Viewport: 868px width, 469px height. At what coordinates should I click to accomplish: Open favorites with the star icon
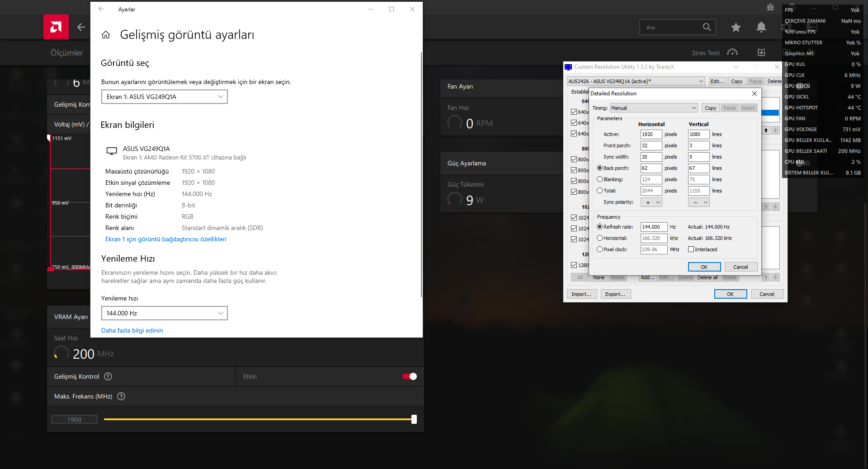coord(736,27)
